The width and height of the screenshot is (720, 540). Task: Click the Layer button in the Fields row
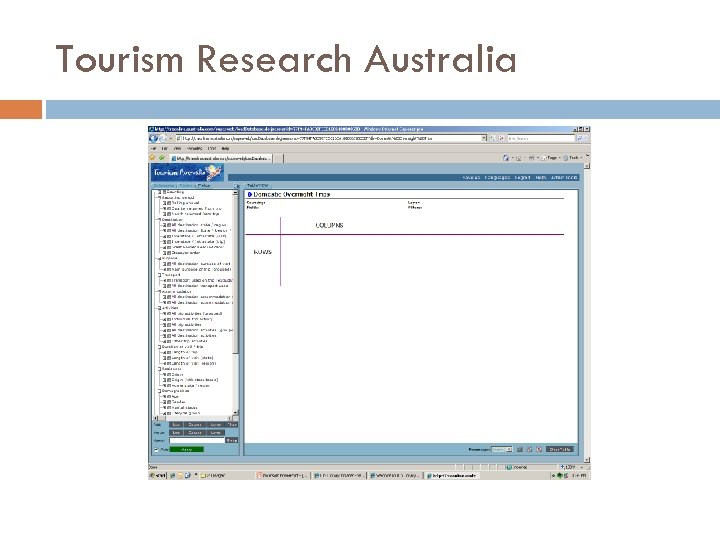pyautogui.click(x=215, y=433)
